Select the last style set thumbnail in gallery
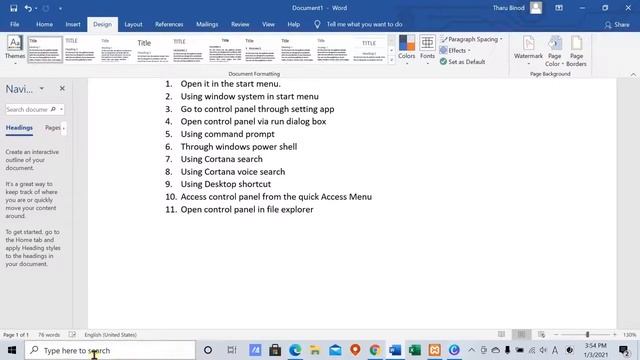Screen dimensions: 640x360 369,49
